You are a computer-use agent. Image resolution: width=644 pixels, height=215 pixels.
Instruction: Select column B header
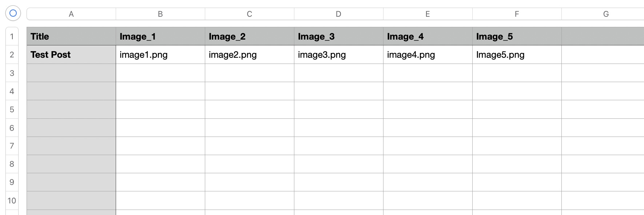tap(160, 14)
